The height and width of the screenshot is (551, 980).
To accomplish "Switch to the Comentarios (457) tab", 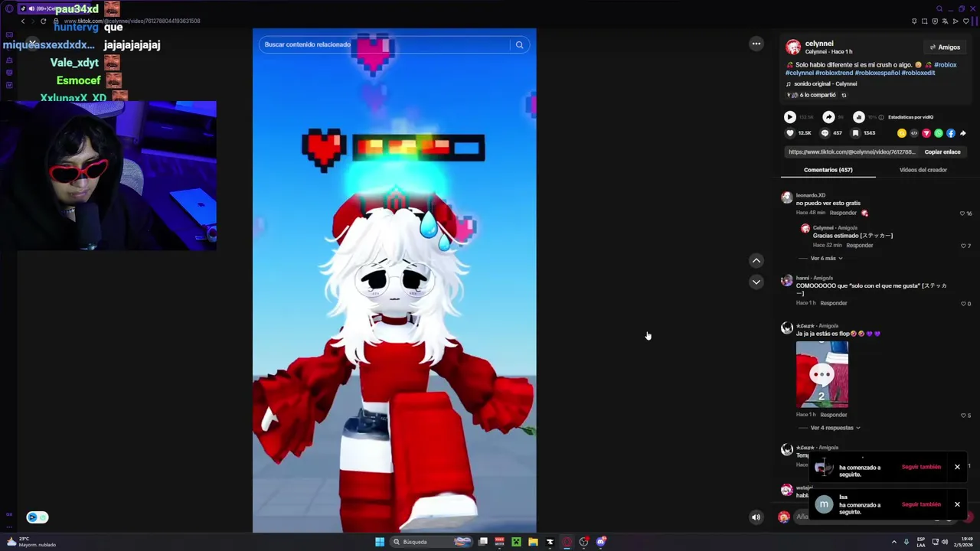I will (x=828, y=170).
